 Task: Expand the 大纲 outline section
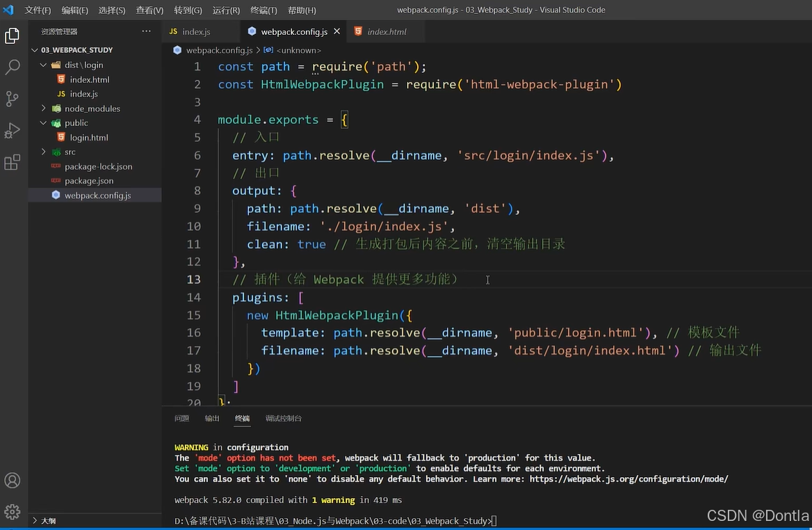[35, 521]
